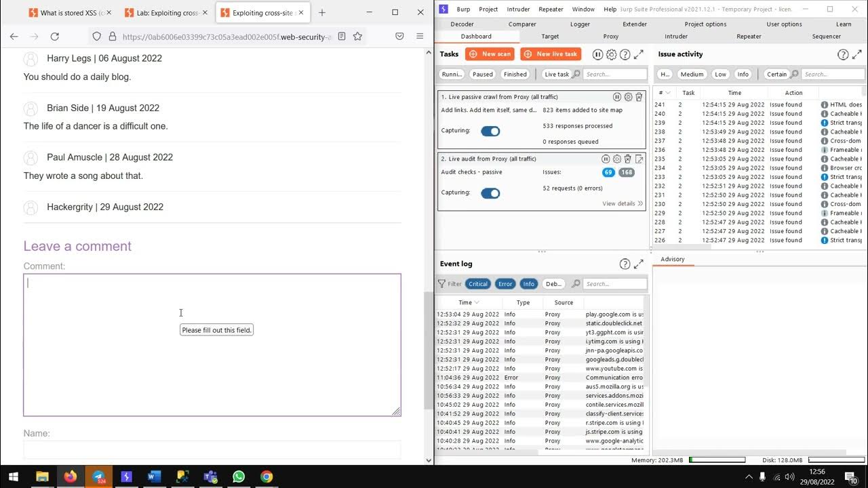Expand the Issue activity panel
This screenshot has height=488, width=868.
pyautogui.click(x=857, y=54)
